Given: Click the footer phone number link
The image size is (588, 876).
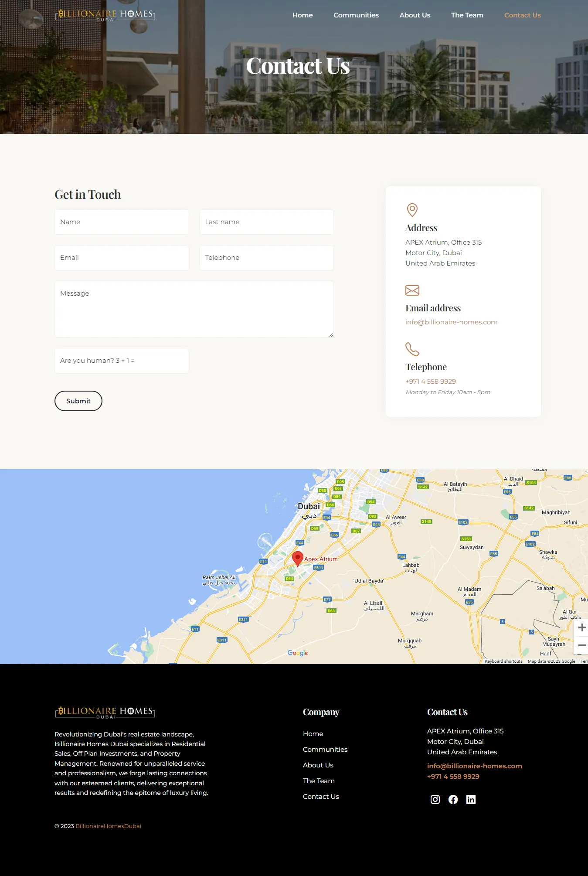Looking at the screenshot, I should click(x=453, y=777).
